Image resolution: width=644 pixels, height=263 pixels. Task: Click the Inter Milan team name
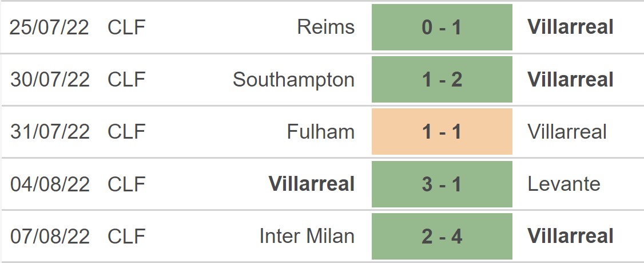point(307,236)
